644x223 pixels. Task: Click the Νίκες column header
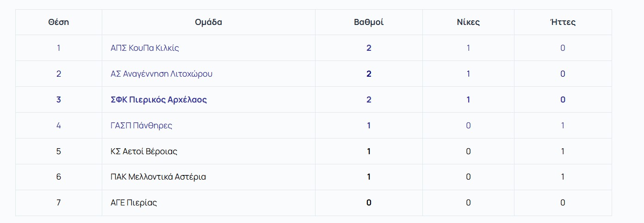[x=468, y=22]
